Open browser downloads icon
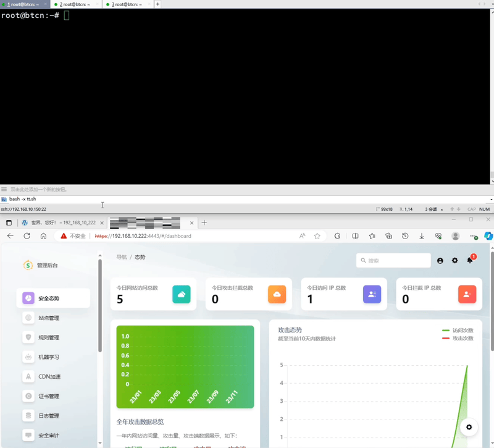 [422, 236]
